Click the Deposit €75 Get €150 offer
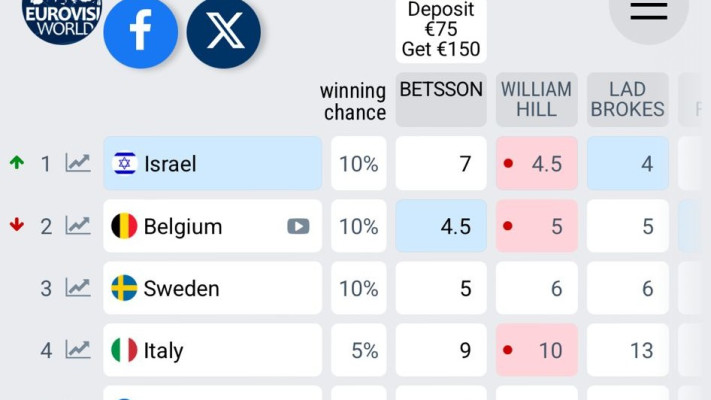Screen dimensions: 711x400 click(441, 30)
